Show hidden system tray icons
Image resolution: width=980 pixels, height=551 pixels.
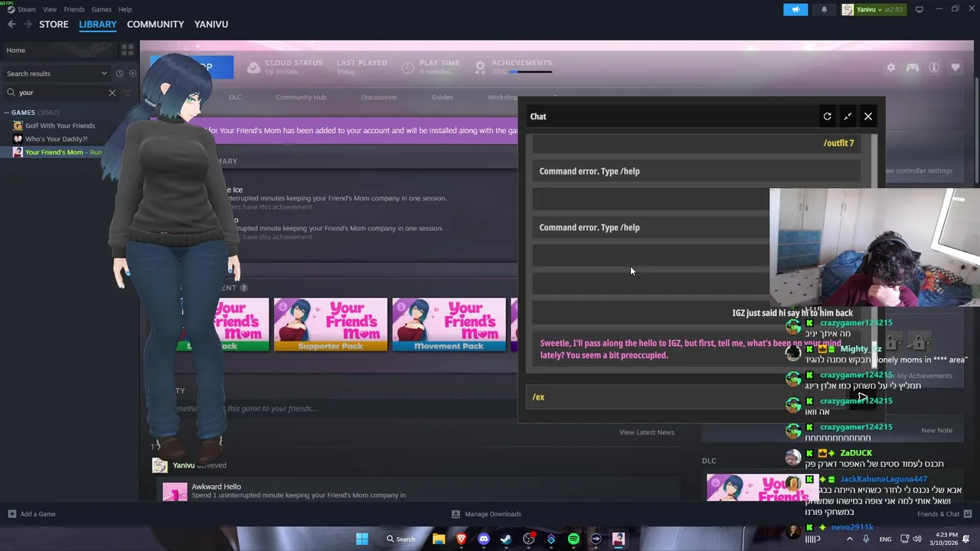(x=849, y=539)
